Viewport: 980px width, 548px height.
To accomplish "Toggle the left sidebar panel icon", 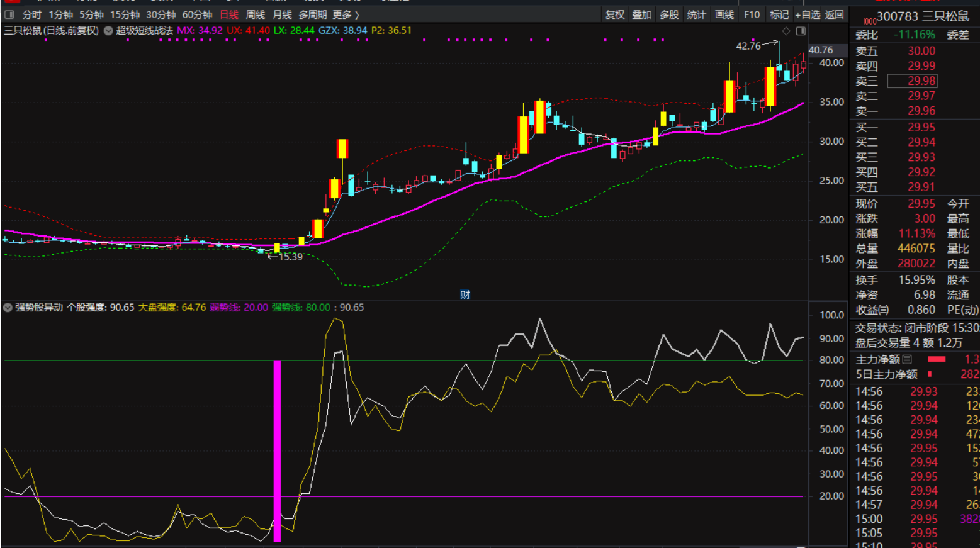I will [9, 14].
